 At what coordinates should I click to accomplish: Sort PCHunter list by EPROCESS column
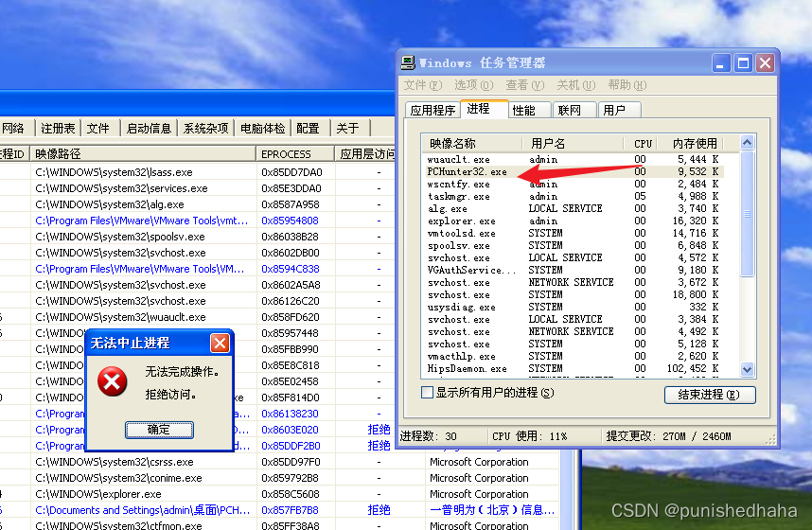click(295, 154)
